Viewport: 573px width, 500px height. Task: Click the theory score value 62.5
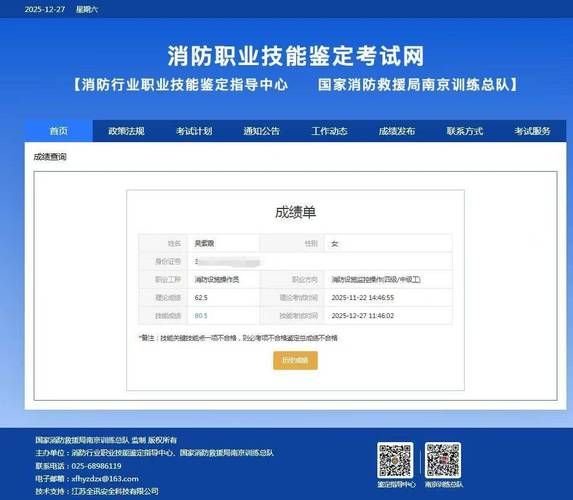[x=201, y=298]
